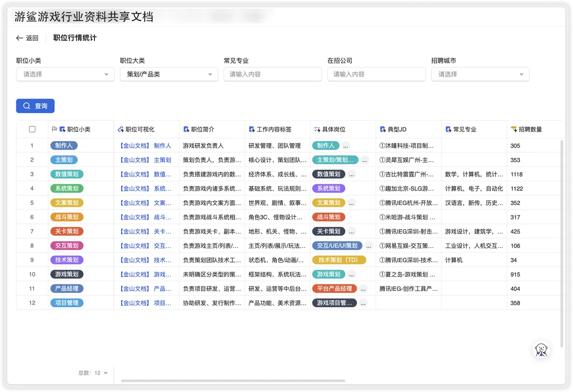Expand the 总数 12 footer dropdown

(105, 373)
